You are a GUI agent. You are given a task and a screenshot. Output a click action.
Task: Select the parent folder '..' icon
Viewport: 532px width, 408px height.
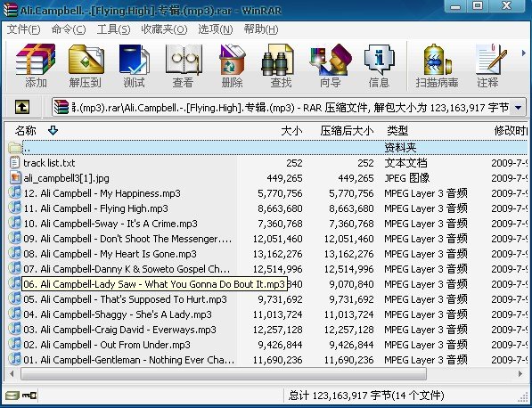click(x=15, y=148)
